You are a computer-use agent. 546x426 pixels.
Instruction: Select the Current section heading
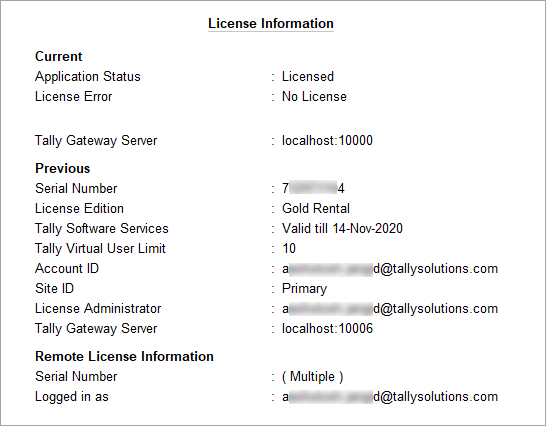(58, 56)
